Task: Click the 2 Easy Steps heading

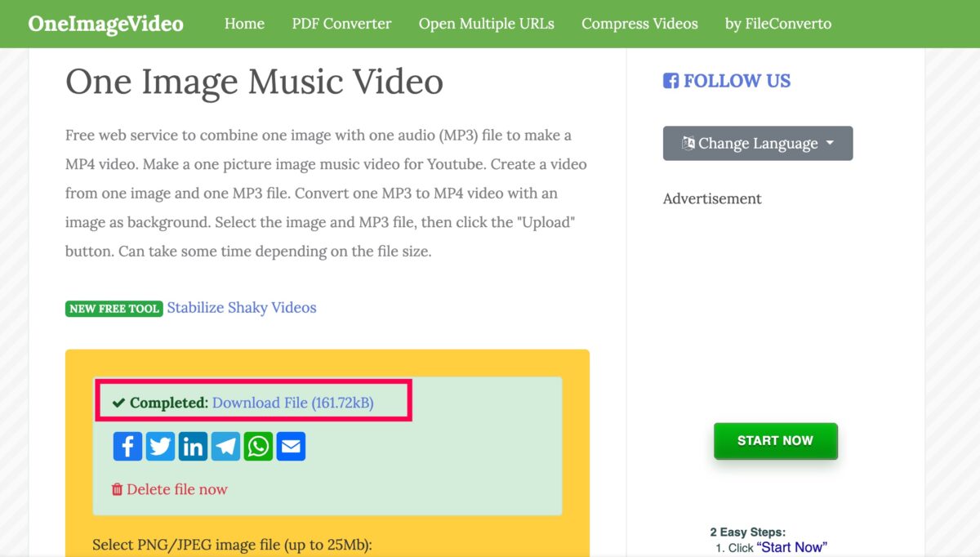Action: click(x=748, y=532)
